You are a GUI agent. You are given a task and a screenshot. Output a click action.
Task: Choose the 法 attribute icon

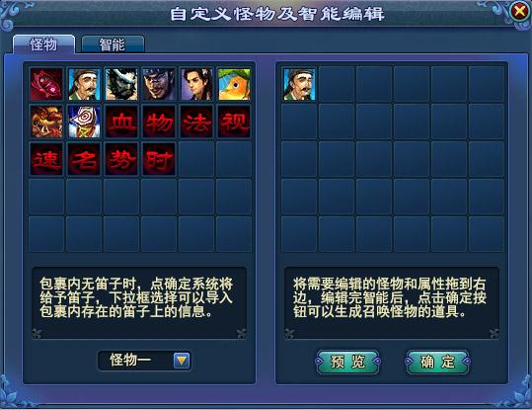click(196, 122)
